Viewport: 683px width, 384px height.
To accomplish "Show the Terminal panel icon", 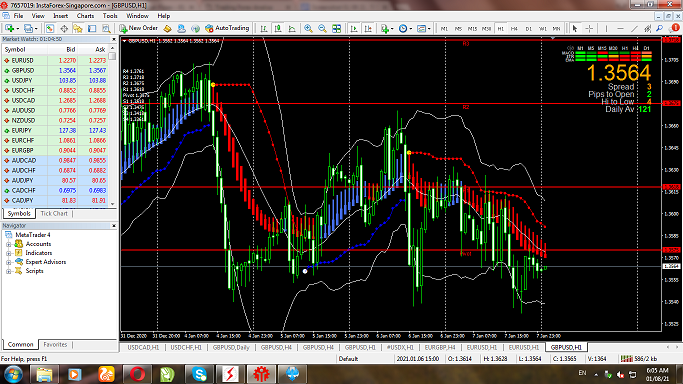I will coord(92,28).
